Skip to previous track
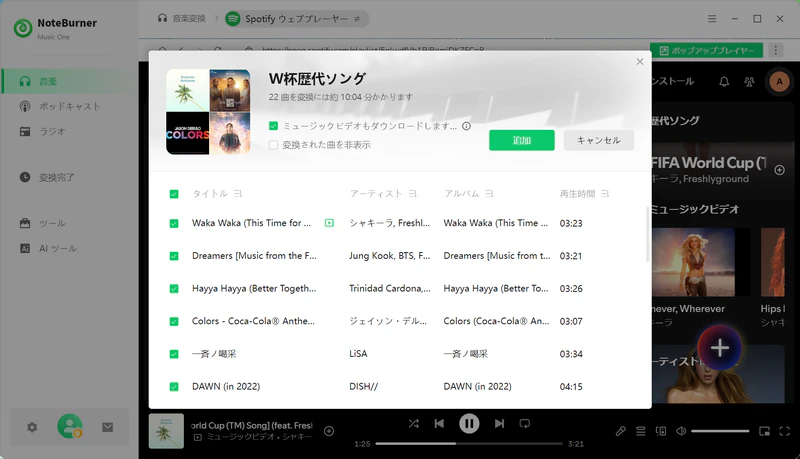Viewport: 800px width, 459px height. click(x=439, y=423)
